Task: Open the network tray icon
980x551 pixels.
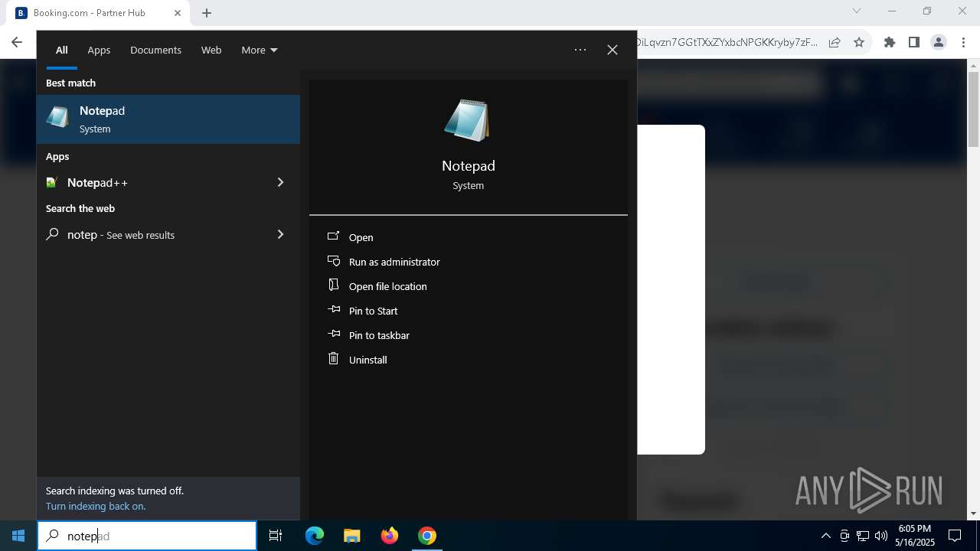Action: pyautogui.click(x=863, y=536)
